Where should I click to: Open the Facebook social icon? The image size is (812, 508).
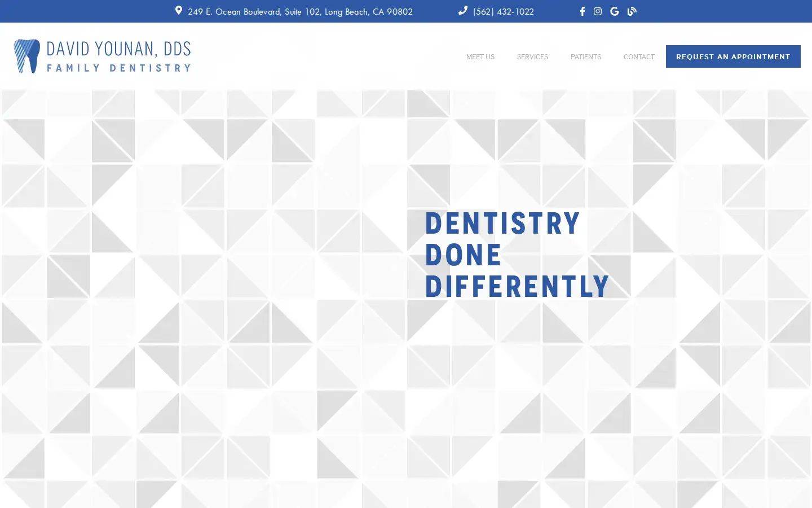pyautogui.click(x=582, y=11)
